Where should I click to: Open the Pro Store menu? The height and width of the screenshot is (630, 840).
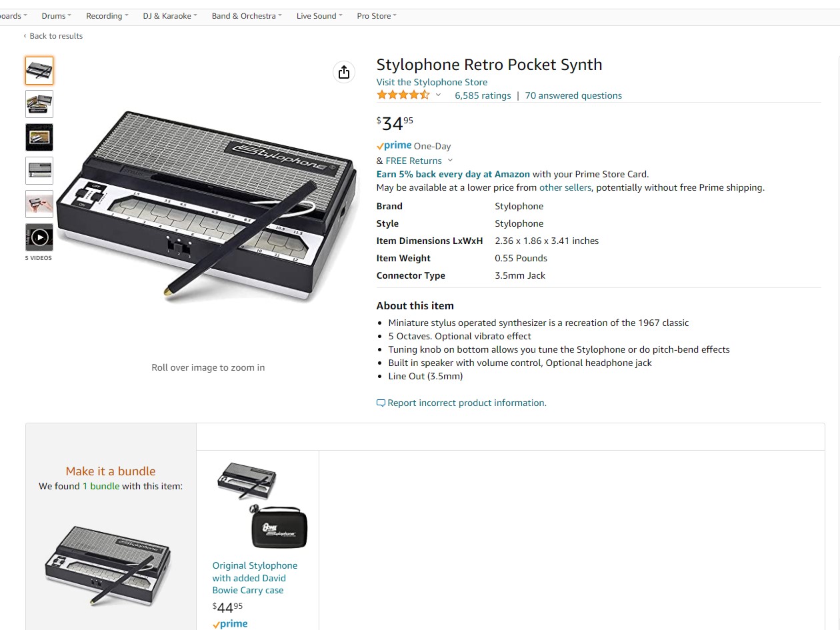(x=376, y=16)
